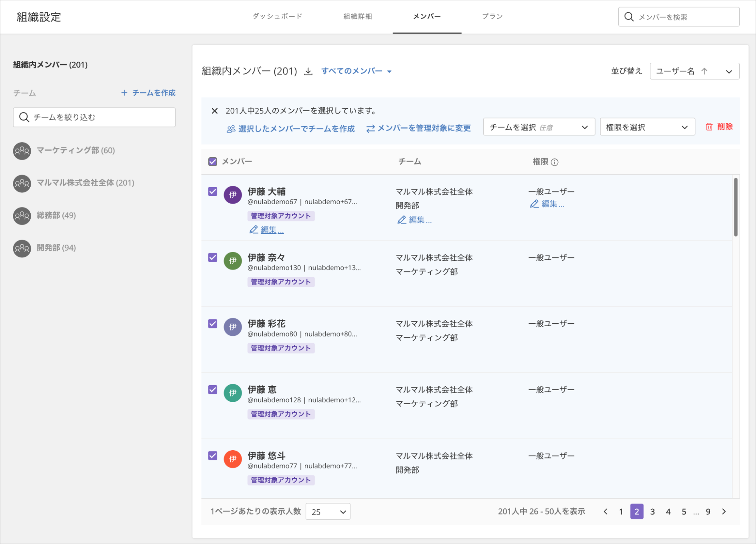Viewport: 756px width, 544px height.
Task: Switch to the ダッシュボード tab
Action: click(x=277, y=17)
